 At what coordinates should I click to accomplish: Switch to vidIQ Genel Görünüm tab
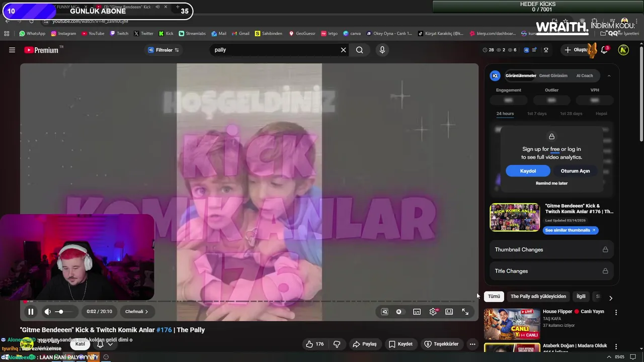pyautogui.click(x=553, y=75)
